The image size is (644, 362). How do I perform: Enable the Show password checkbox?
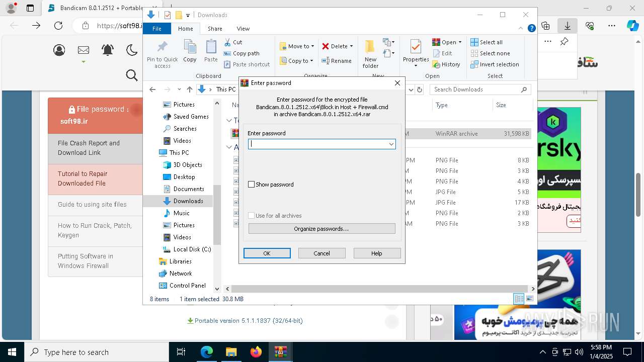click(252, 185)
